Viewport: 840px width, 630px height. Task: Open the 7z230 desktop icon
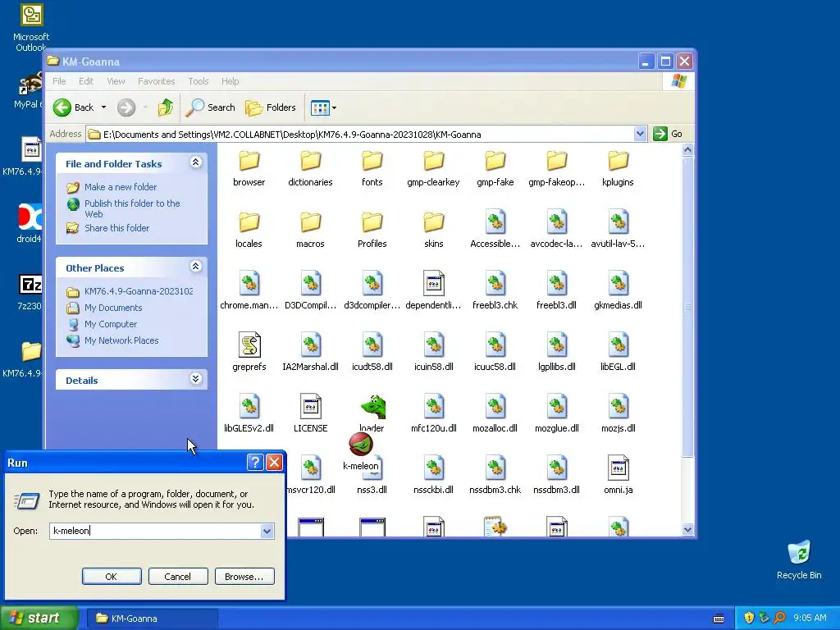[x=30, y=293]
